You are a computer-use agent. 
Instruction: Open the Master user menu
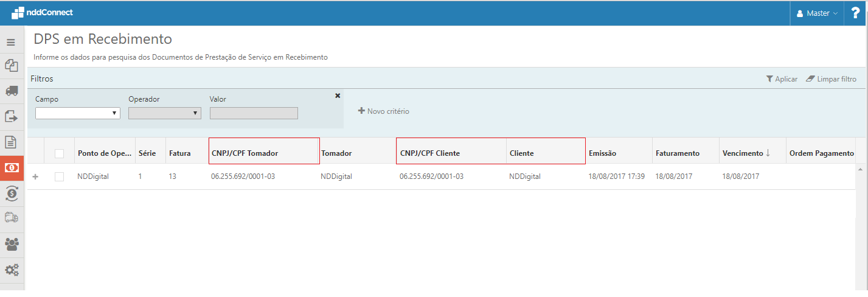816,13
